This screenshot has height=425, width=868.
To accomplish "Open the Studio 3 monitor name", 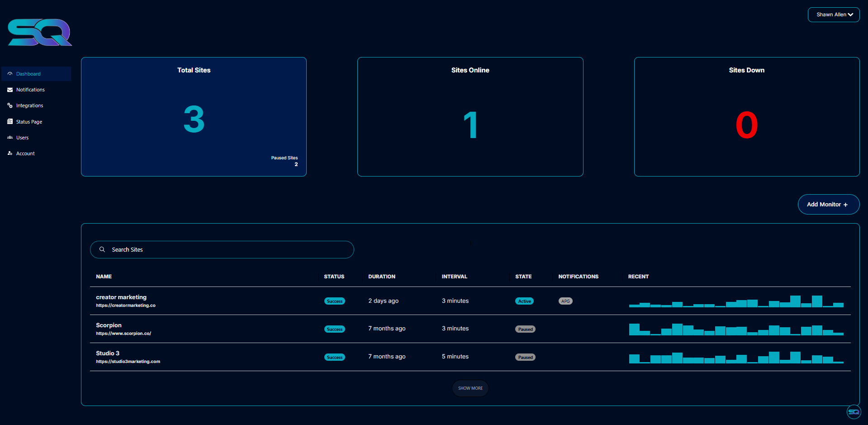I will click(108, 353).
